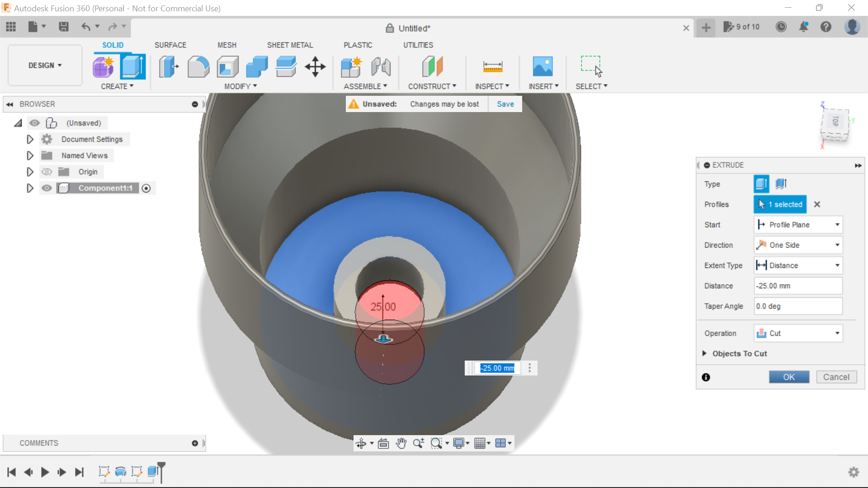Show the Origin folder visibility
The image size is (868, 488).
(x=47, y=172)
